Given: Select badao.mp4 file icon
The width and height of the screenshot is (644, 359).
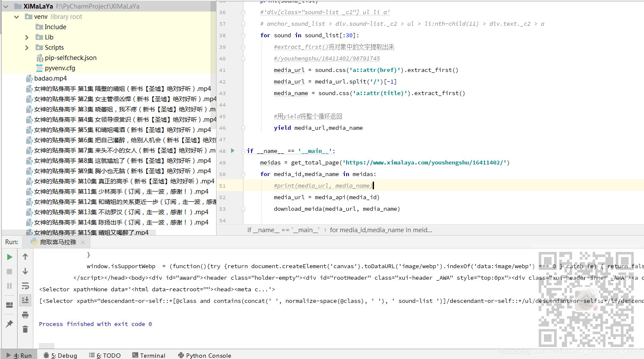Looking at the screenshot, I should [x=29, y=78].
